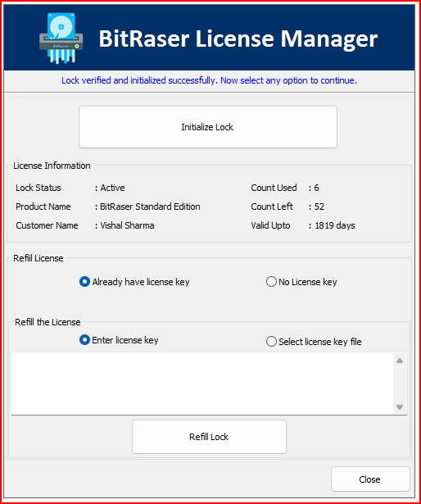Click the Count Left value 52
421x504 pixels.
[x=319, y=207]
